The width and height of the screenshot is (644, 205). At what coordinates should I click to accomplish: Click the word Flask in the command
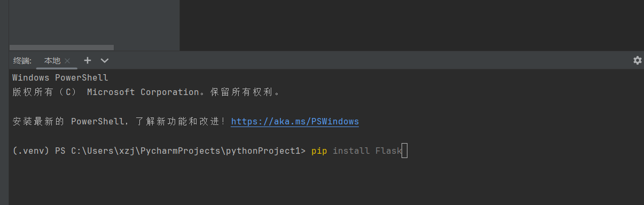coord(388,151)
